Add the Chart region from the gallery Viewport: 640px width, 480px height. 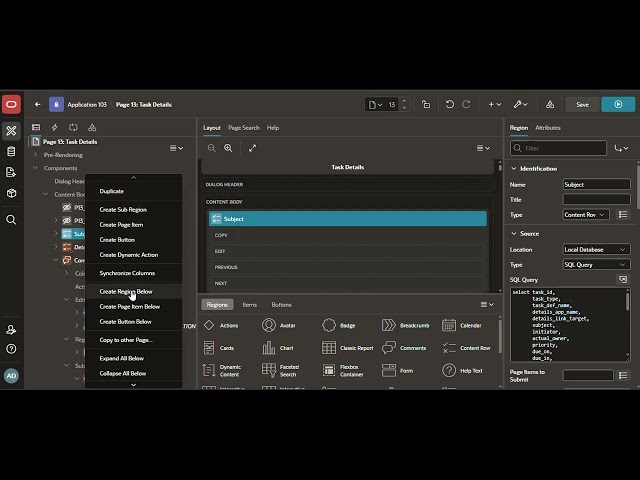pos(278,348)
